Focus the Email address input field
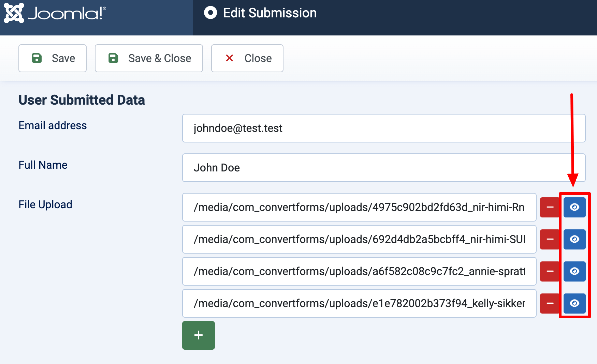Image resolution: width=597 pixels, height=364 pixels. point(384,128)
